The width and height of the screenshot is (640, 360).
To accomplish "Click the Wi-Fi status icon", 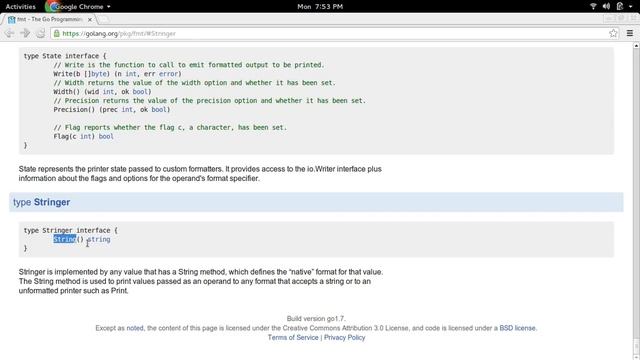I will click(x=593, y=7).
